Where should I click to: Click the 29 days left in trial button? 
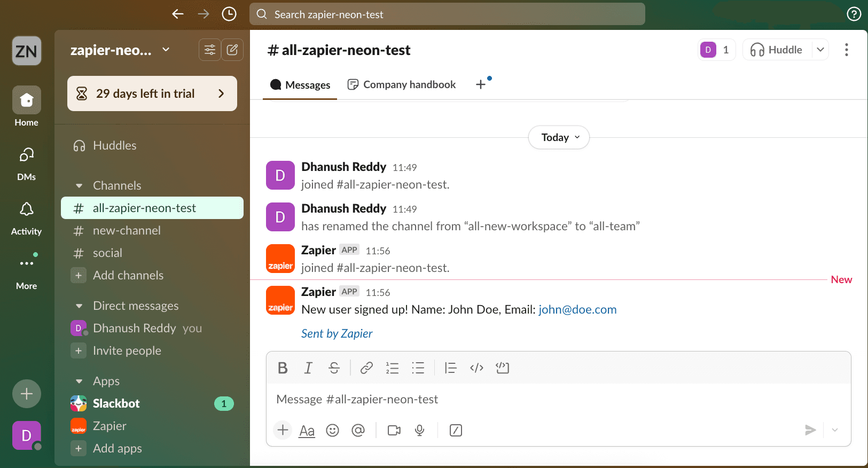[152, 93]
